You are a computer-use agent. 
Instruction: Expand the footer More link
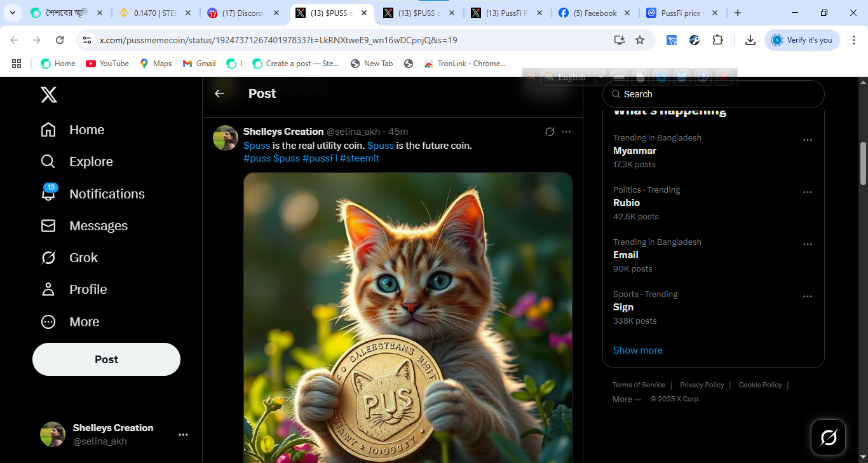(x=627, y=399)
